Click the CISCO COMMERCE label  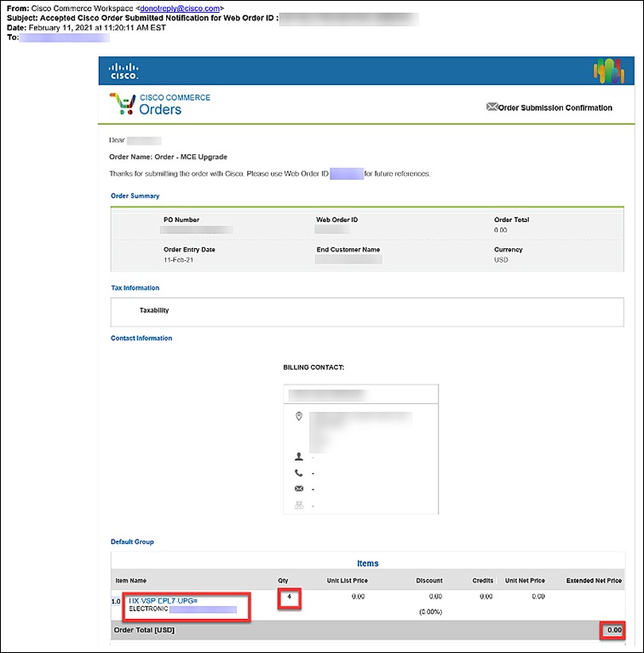pos(175,97)
